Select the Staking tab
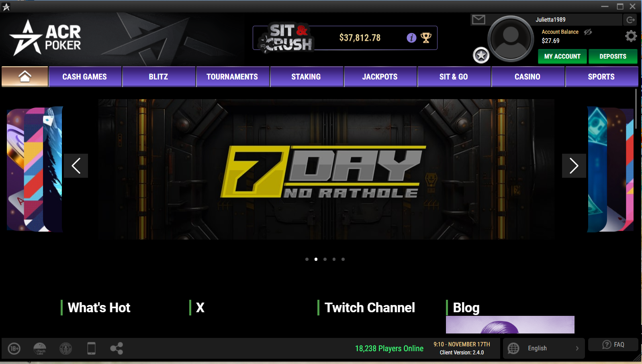Viewport: 642px width, 364px height. (x=306, y=77)
